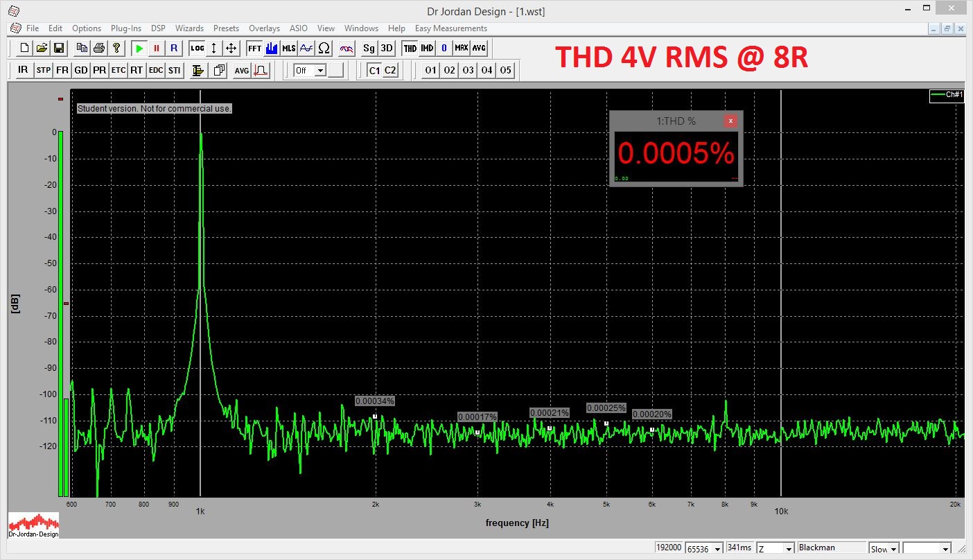
Task: Open the Easy Measurements menu
Action: tap(451, 28)
